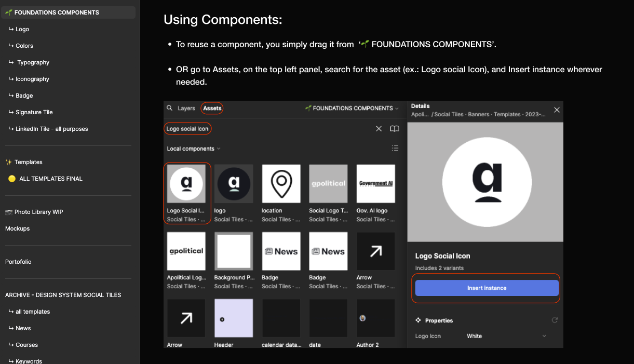
Task: Select the Background P... component thumbnail
Action: tap(234, 251)
